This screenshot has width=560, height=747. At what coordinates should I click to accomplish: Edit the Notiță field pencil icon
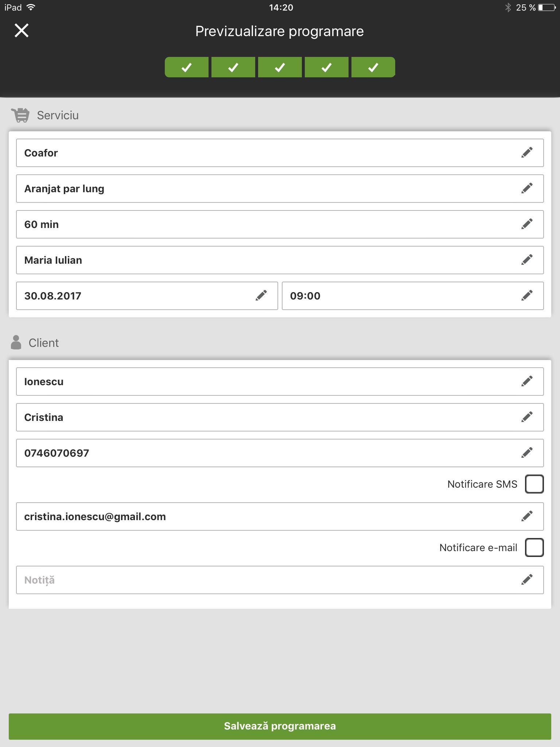[527, 580]
